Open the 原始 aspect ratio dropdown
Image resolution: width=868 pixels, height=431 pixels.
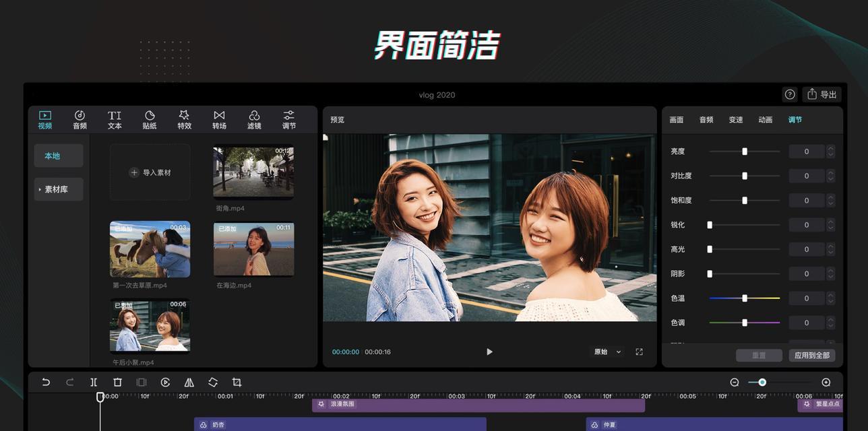point(607,352)
